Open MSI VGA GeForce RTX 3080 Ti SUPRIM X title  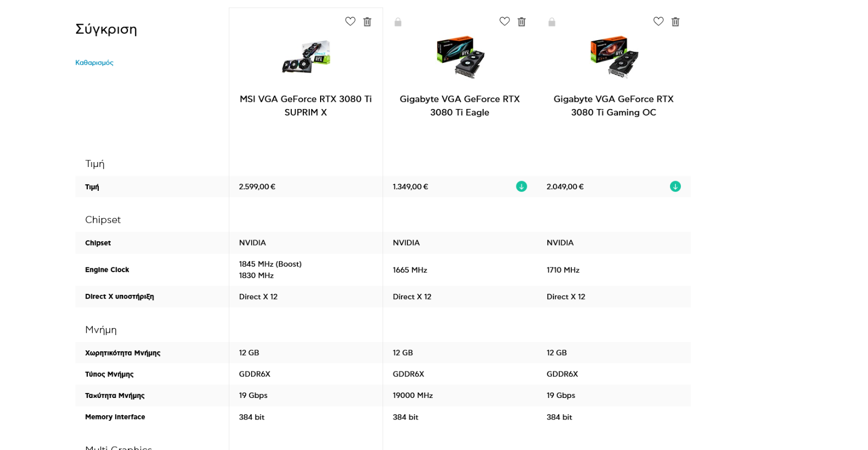306,106
